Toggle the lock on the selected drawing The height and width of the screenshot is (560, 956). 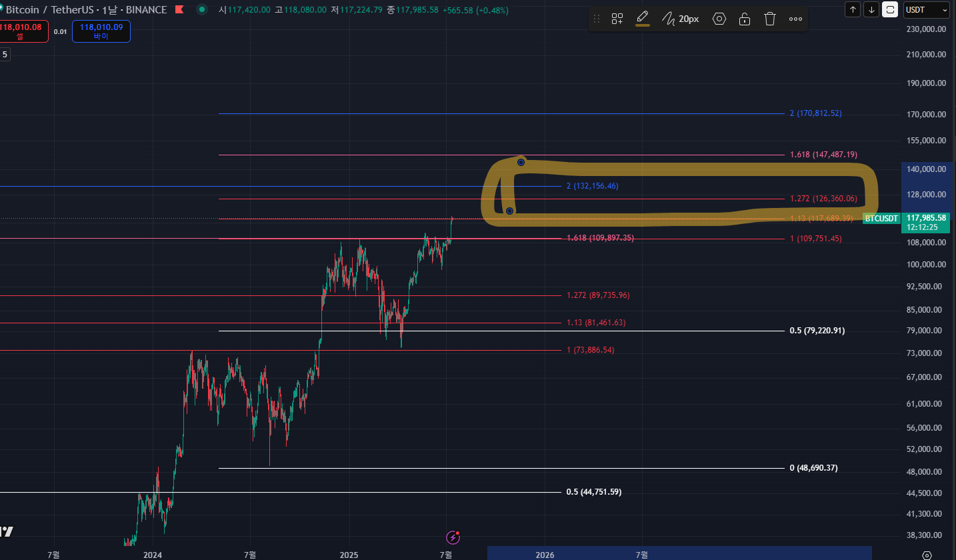point(745,19)
